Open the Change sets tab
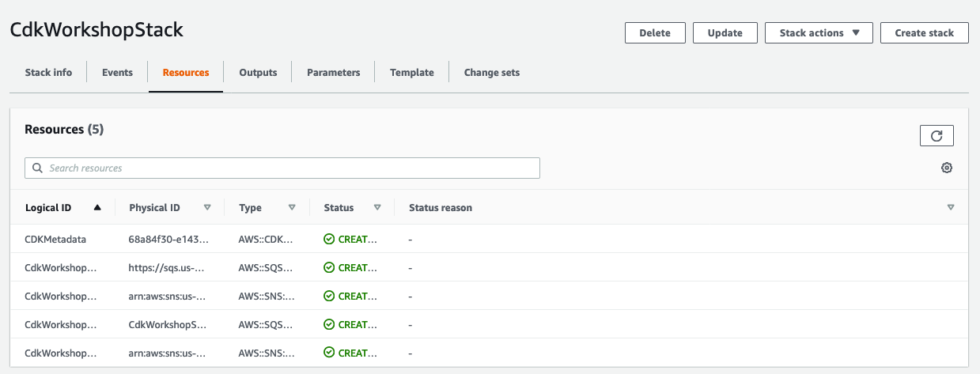This screenshot has width=980, height=374. [x=492, y=72]
